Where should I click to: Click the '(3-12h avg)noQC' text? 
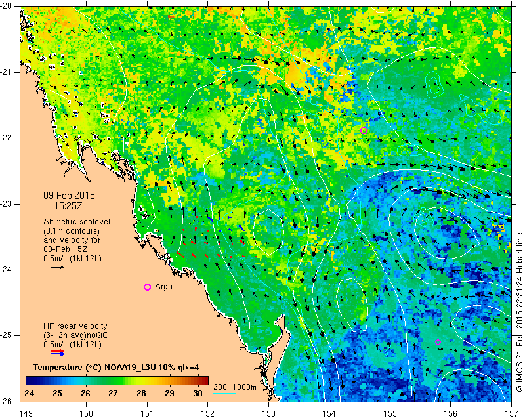[75, 335]
